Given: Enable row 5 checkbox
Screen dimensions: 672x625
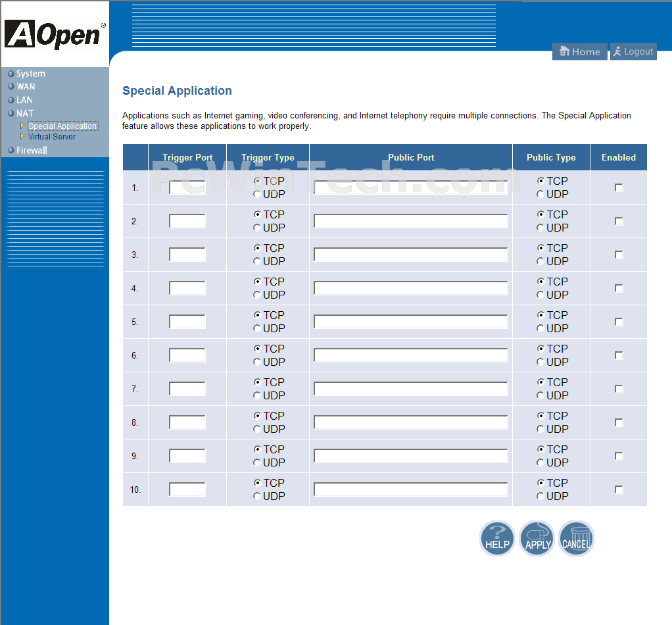Looking at the screenshot, I should click(x=619, y=322).
